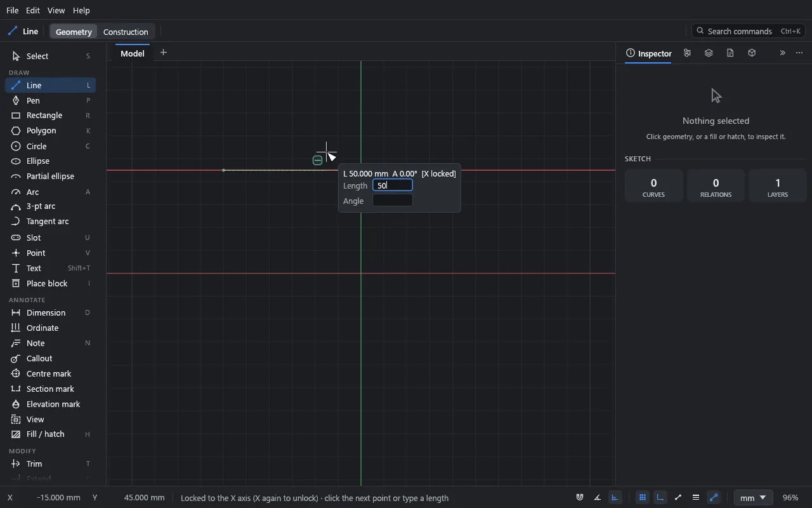Open the Search commands box
The height and width of the screenshot is (508, 812).
click(x=749, y=31)
